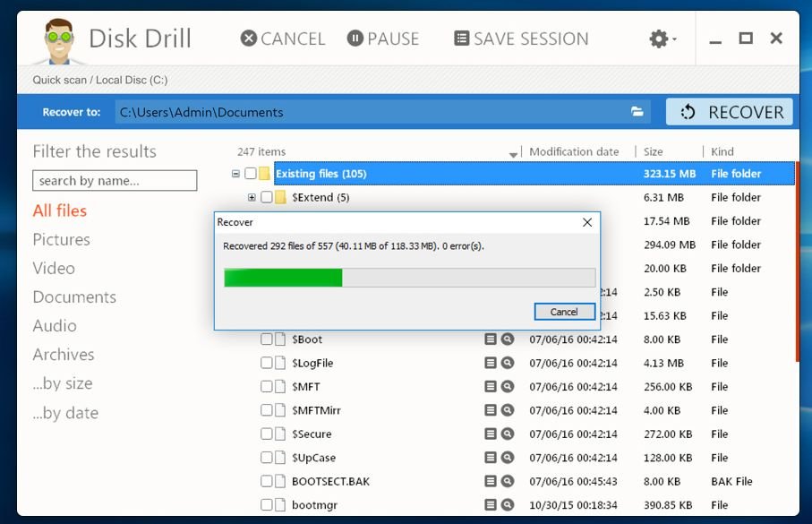This screenshot has height=524, width=812.
Task: Click magnifier preview icon for bootmgr
Action: tap(508, 504)
